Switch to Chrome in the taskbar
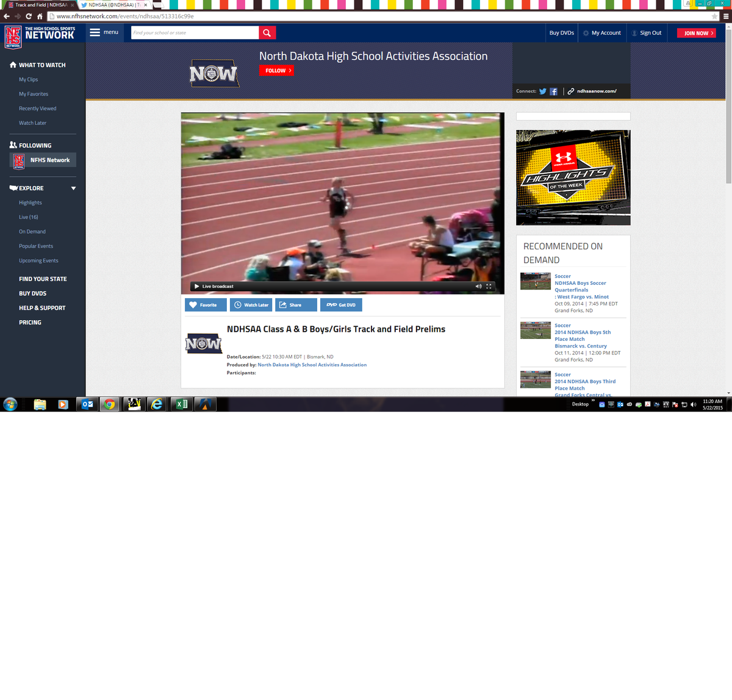The width and height of the screenshot is (732, 700). (109, 404)
